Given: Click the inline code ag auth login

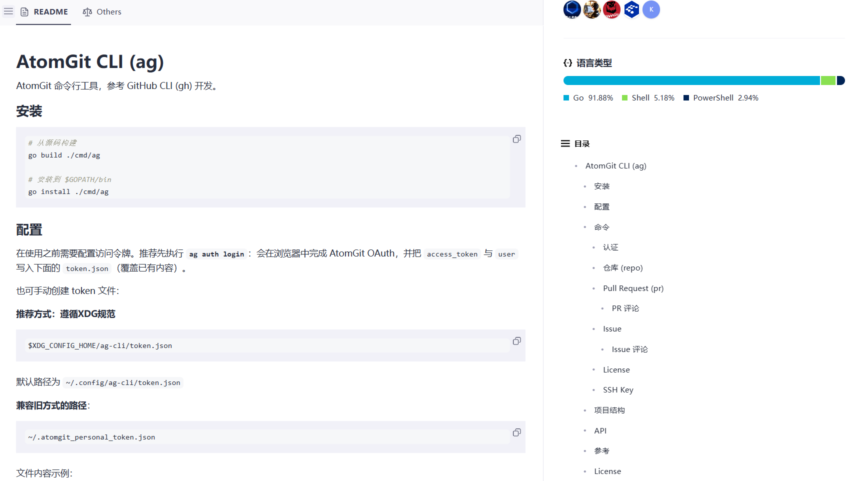Looking at the screenshot, I should [216, 254].
